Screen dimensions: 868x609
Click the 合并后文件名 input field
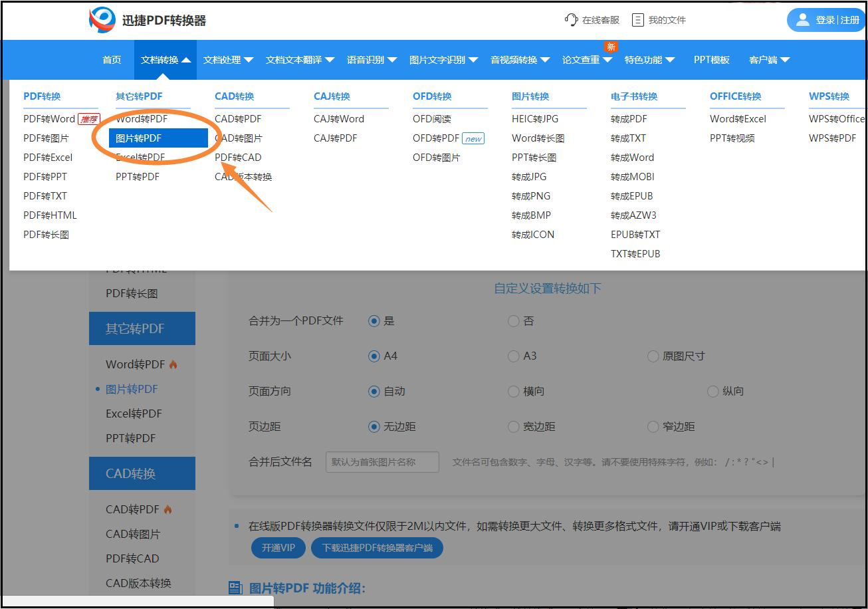(x=382, y=461)
